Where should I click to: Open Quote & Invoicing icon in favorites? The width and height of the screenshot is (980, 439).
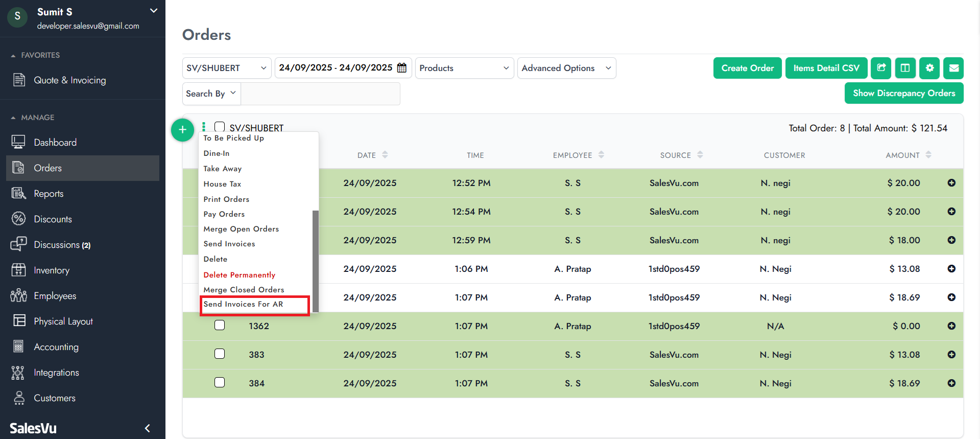19,80
